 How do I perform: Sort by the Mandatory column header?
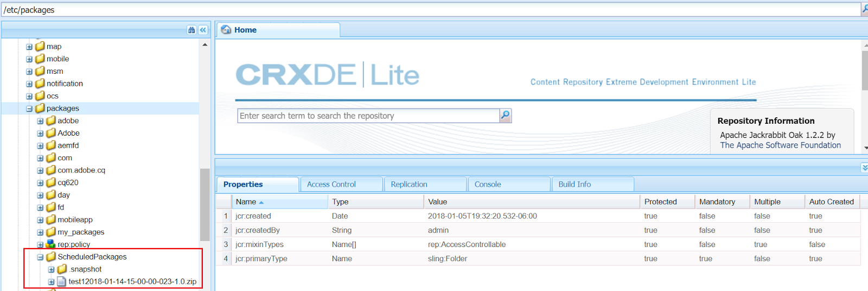pyautogui.click(x=722, y=201)
